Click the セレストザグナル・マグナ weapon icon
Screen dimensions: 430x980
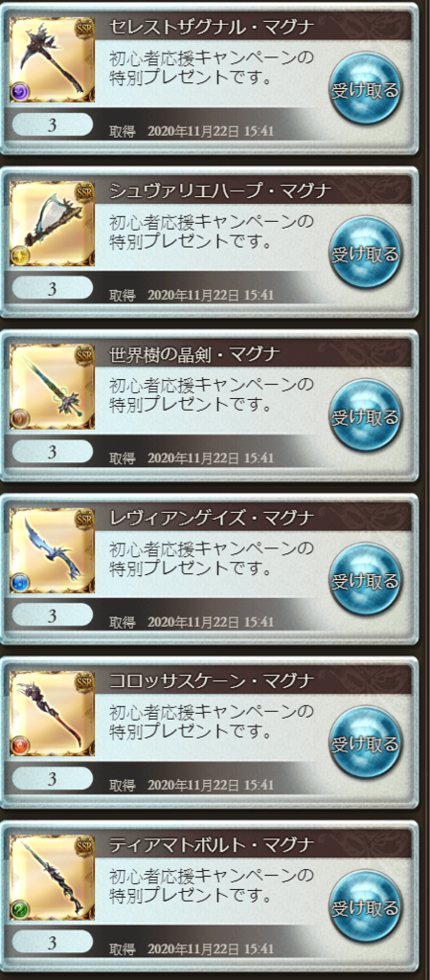[x=53, y=60]
